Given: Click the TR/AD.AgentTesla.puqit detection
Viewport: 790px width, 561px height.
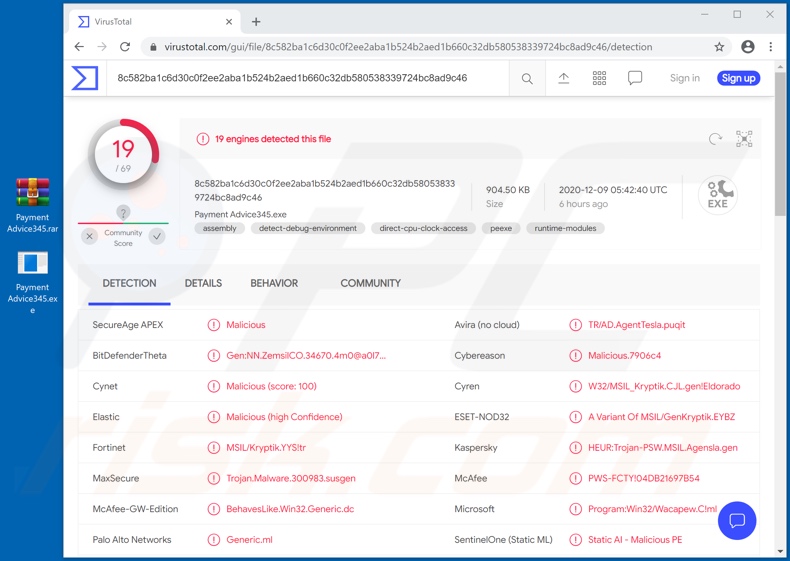Looking at the screenshot, I should (636, 325).
